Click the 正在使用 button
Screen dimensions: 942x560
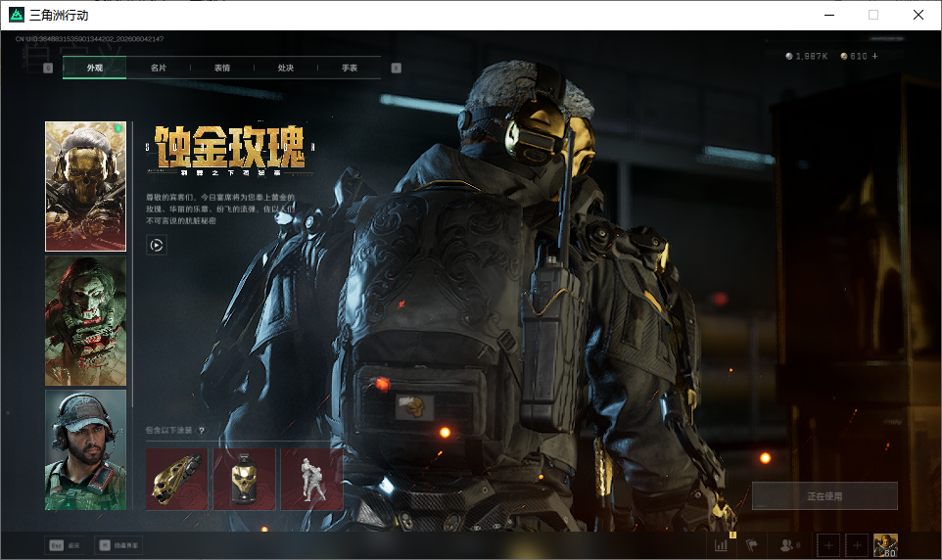point(824,496)
